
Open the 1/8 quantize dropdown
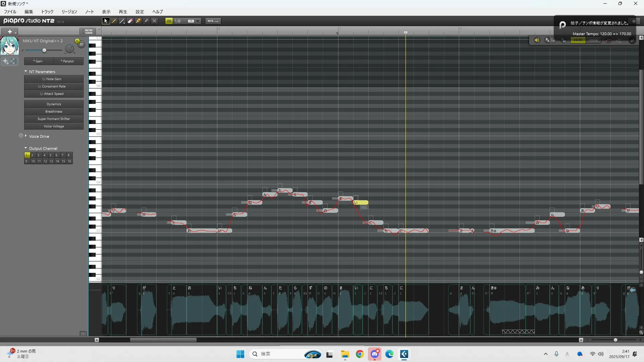click(x=198, y=21)
